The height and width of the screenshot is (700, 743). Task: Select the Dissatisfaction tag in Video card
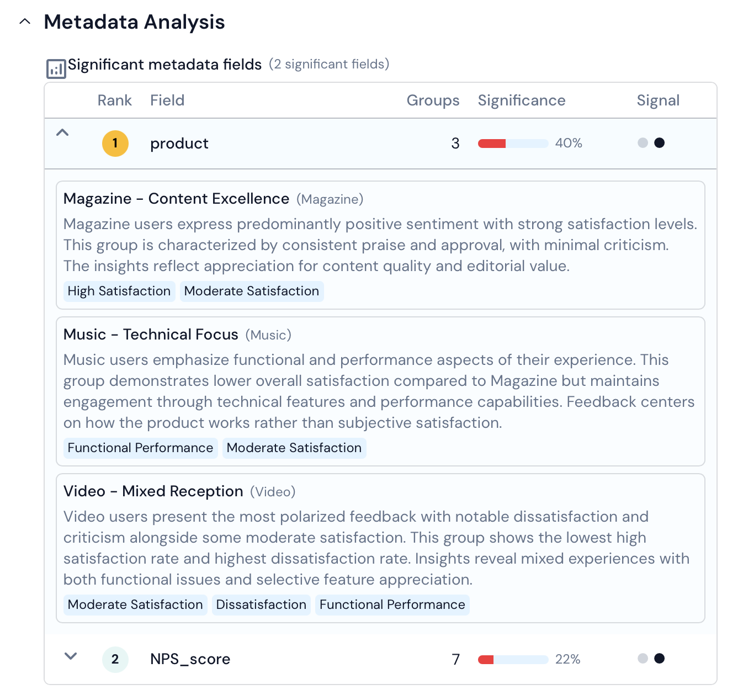(261, 605)
